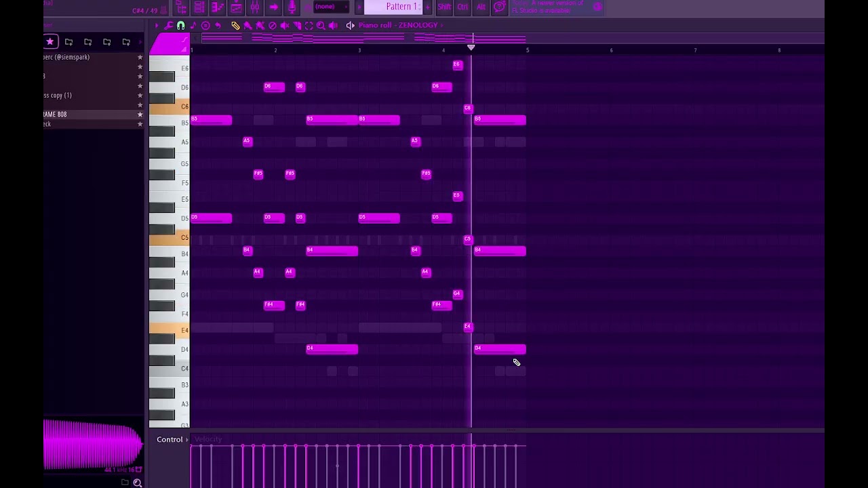The height and width of the screenshot is (488, 868).
Task: Click bar 3 on the timeline ruler
Action: point(359,50)
